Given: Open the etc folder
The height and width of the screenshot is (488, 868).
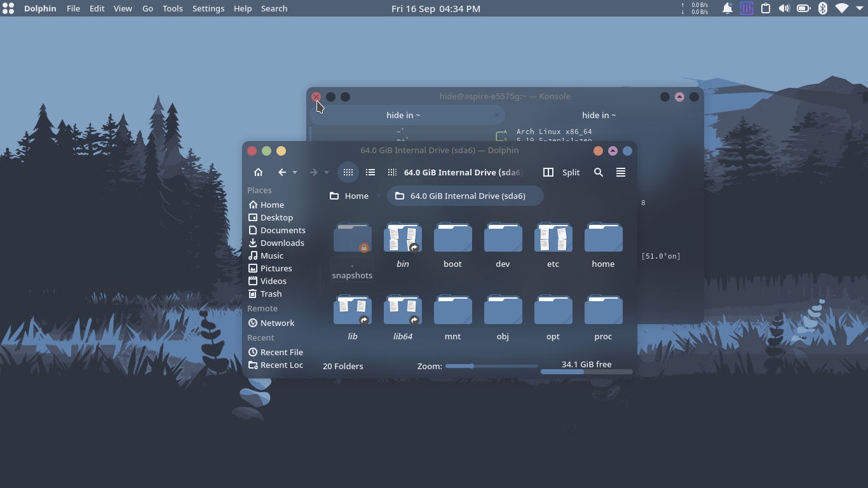Looking at the screenshot, I should 553,245.
